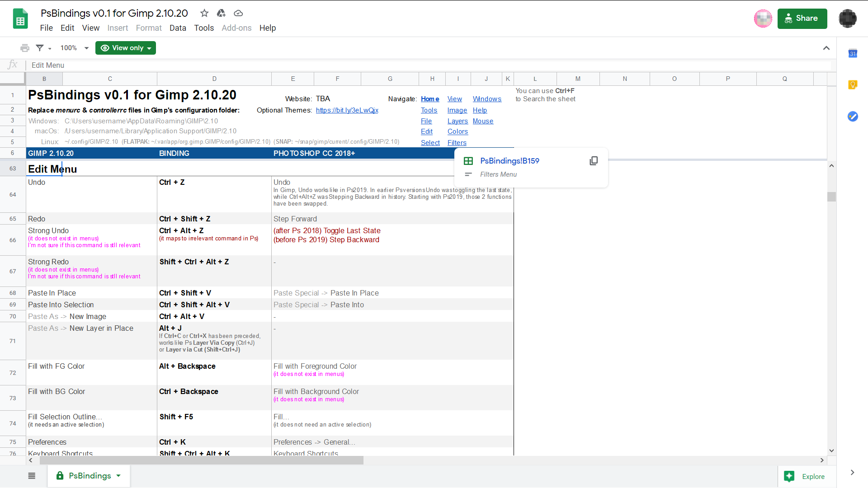This screenshot has width=868, height=488.
Task: Open Google Keep from side panel
Action: [x=853, y=84]
